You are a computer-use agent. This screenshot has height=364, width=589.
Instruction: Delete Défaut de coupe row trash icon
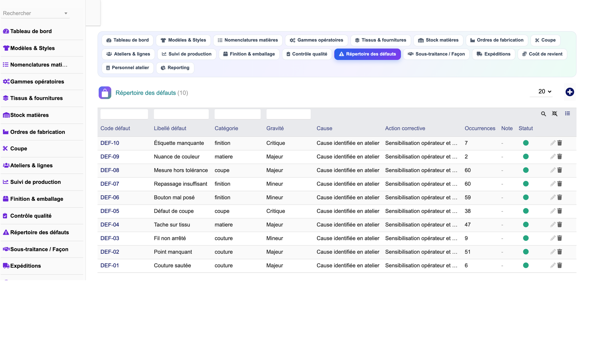(x=560, y=211)
